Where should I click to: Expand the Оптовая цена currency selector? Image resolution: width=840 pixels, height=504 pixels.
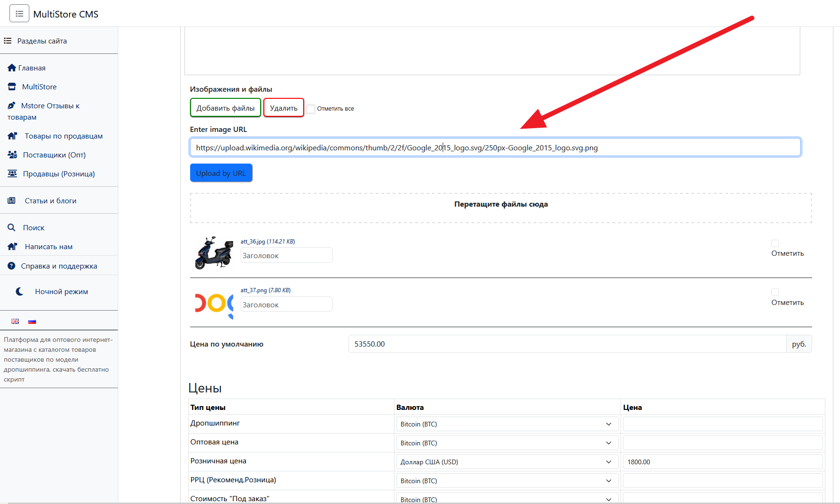click(507, 443)
